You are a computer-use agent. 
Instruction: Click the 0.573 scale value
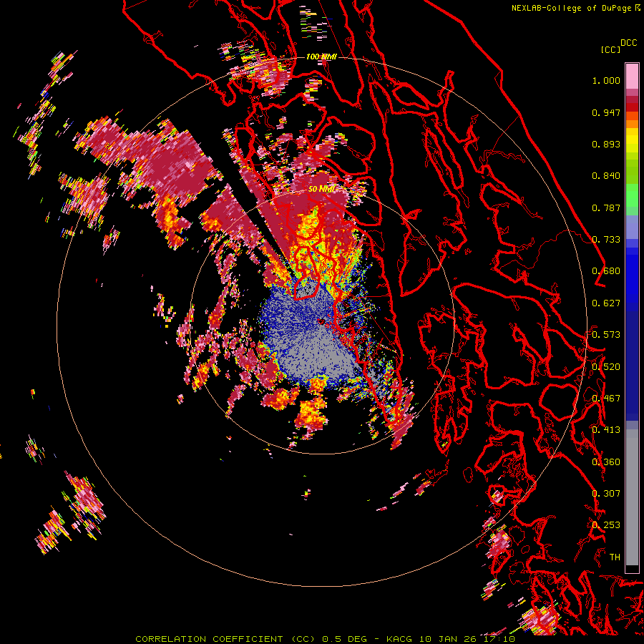pyautogui.click(x=606, y=335)
